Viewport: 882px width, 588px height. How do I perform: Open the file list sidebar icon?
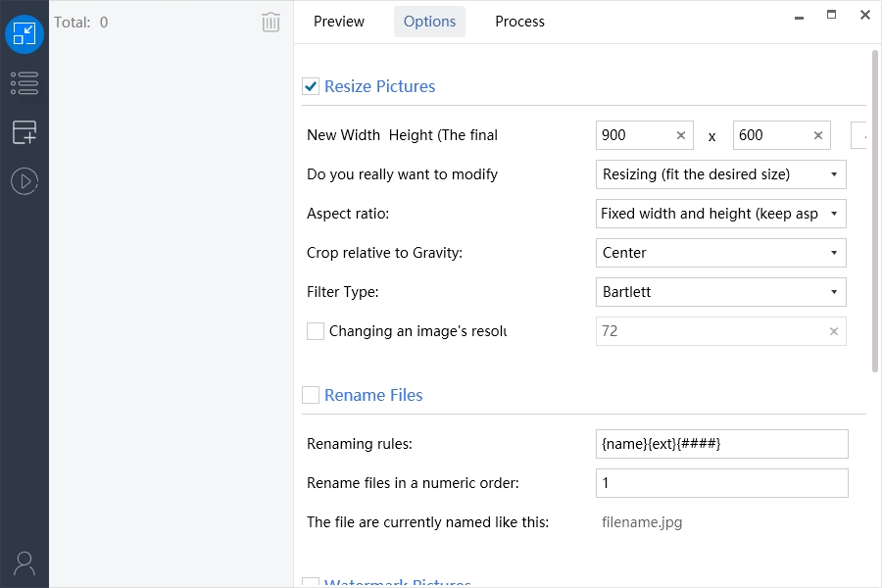point(24,84)
